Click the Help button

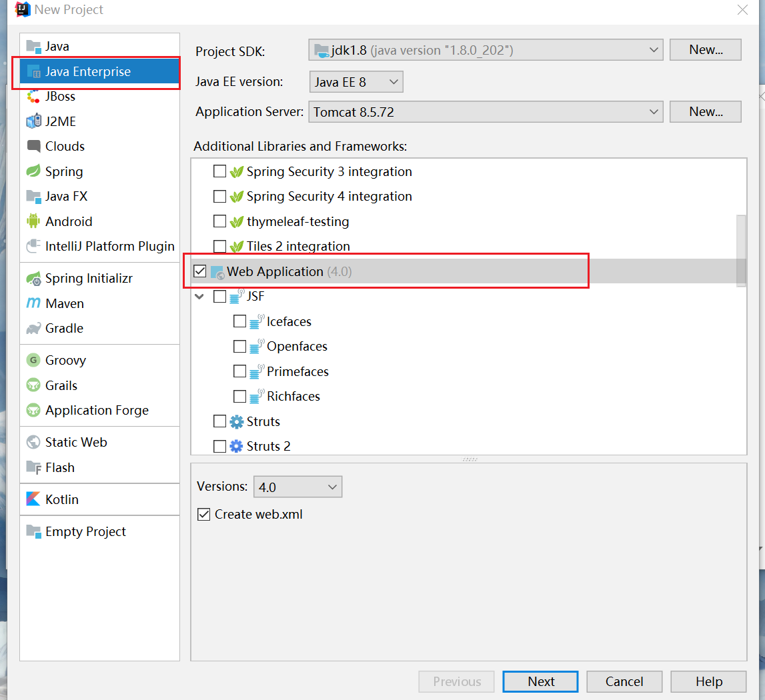[708, 681]
